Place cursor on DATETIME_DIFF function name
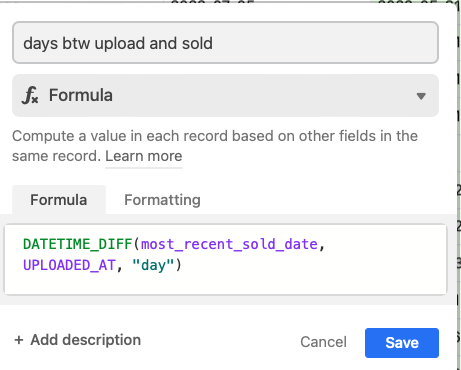461x370 pixels. coord(78,244)
